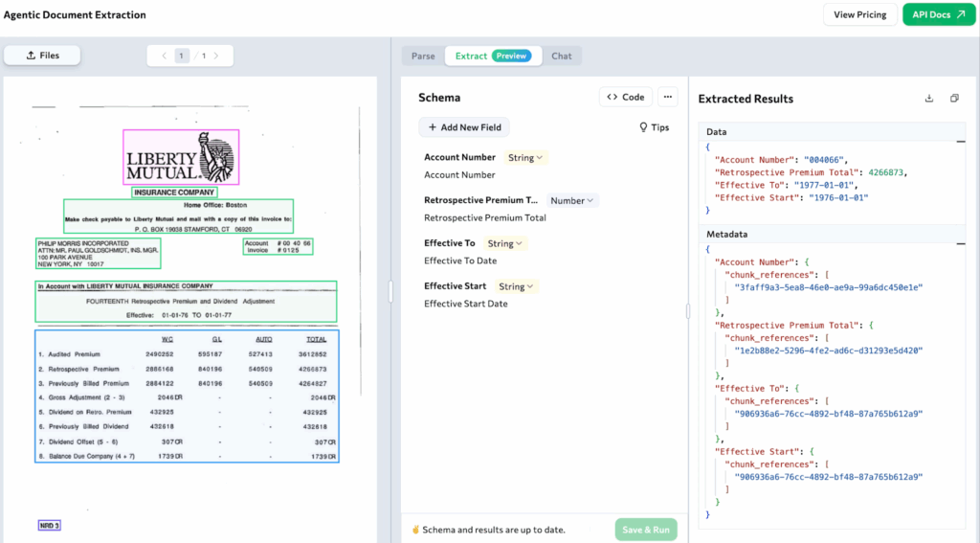Click the divider handle beside the document
The height and width of the screenshot is (543, 980).
(390, 291)
